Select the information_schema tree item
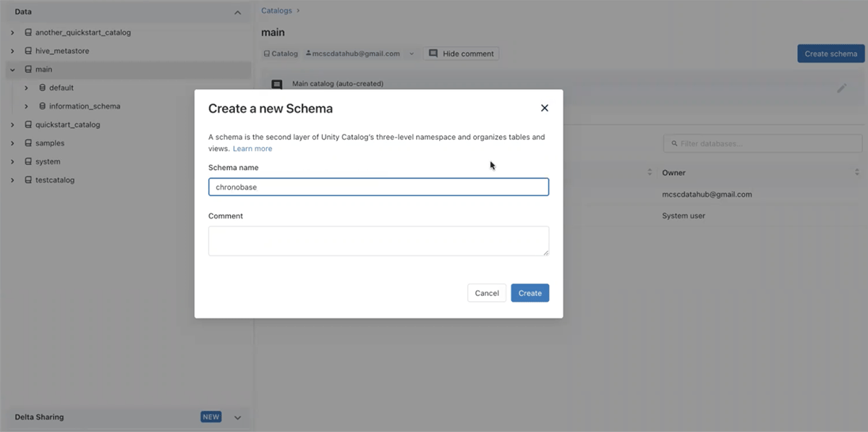Viewport: 868px width, 432px height. pyautogui.click(x=85, y=106)
